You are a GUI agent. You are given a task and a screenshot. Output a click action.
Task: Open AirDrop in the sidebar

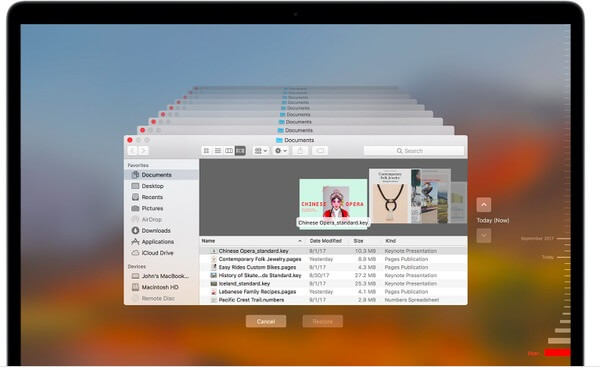click(x=161, y=220)
